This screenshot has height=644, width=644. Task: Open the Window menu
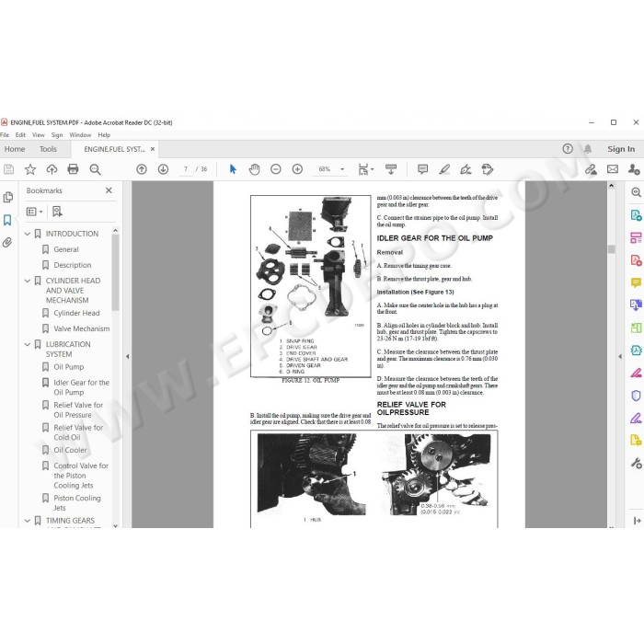(x=80, y=134)
